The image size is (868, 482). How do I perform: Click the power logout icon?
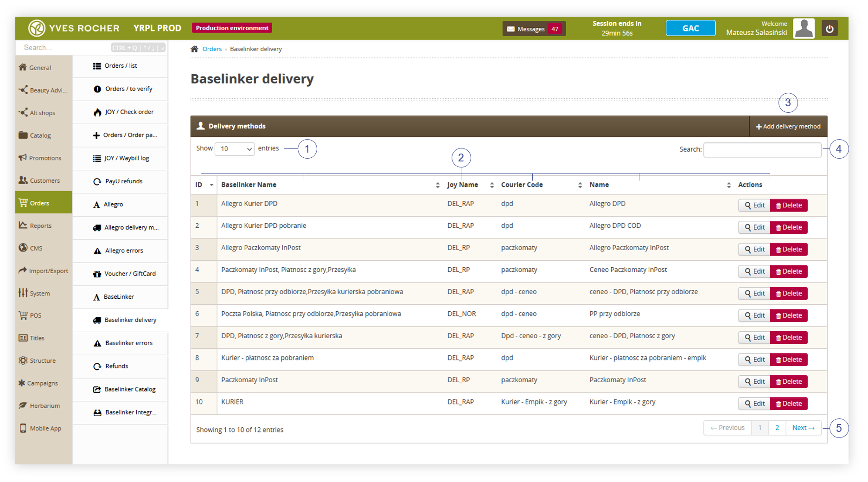point(829,28)
